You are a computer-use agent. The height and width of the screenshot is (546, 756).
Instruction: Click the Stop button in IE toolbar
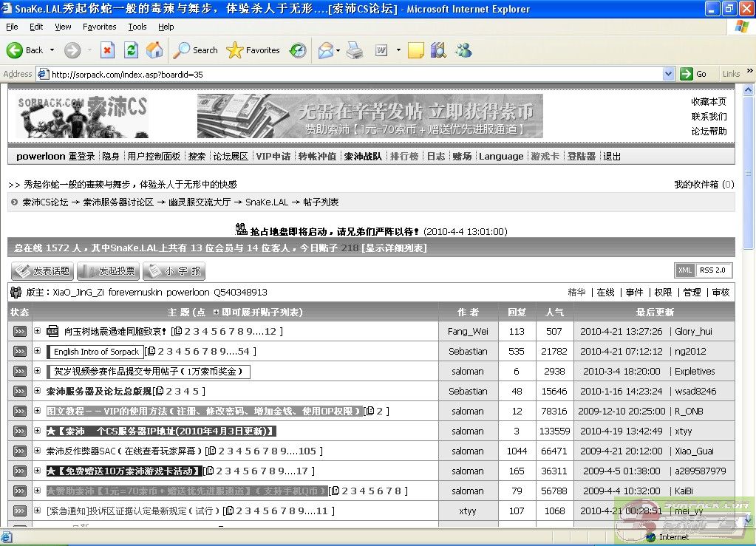(107, 50)
